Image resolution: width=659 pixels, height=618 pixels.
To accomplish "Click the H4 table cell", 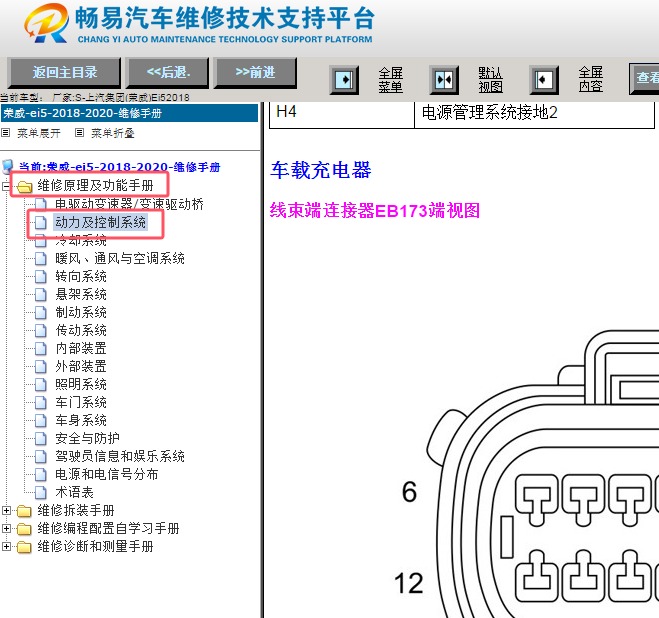I will click(342, 114).
